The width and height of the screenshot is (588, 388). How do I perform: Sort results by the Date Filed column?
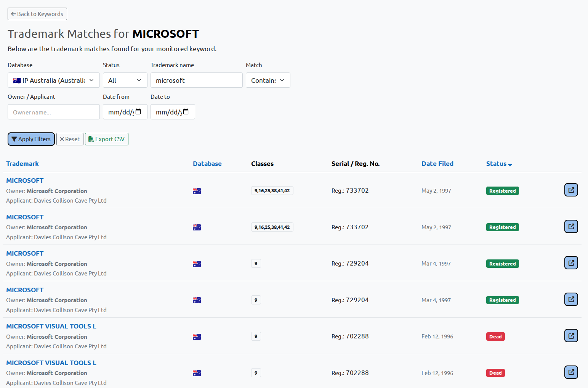[x=437, y=163]
